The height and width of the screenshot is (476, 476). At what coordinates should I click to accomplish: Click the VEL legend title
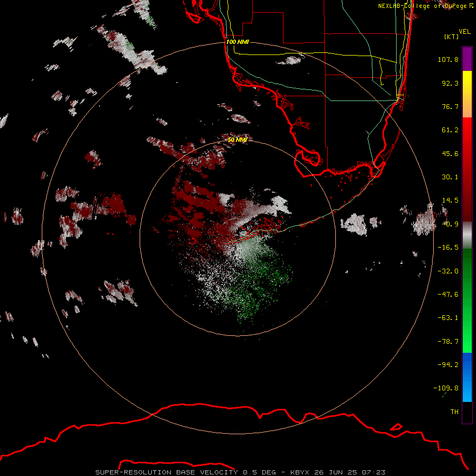coord(464,32)
